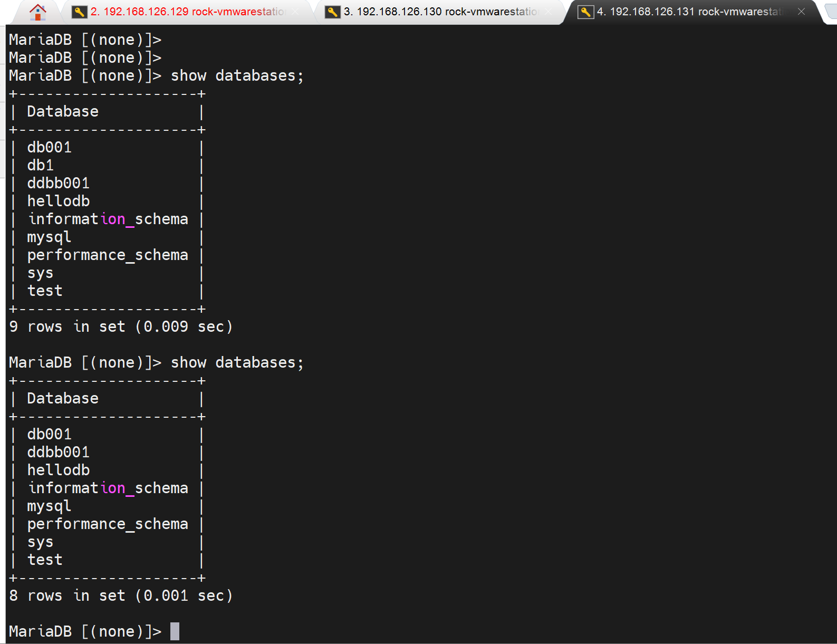Close the 192.168.126.131 session tab

click(x=801, y=12)
